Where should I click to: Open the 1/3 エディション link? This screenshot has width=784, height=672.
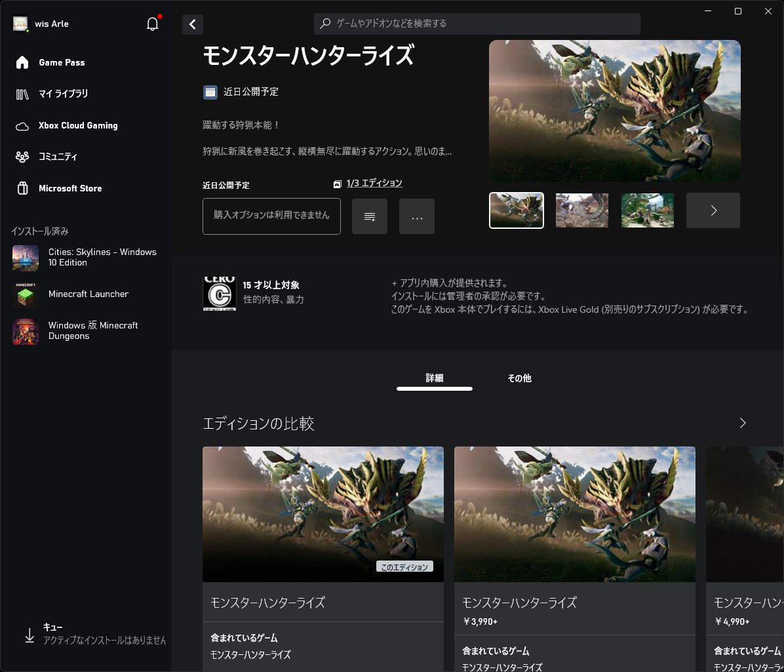click(x=374, y=183)
